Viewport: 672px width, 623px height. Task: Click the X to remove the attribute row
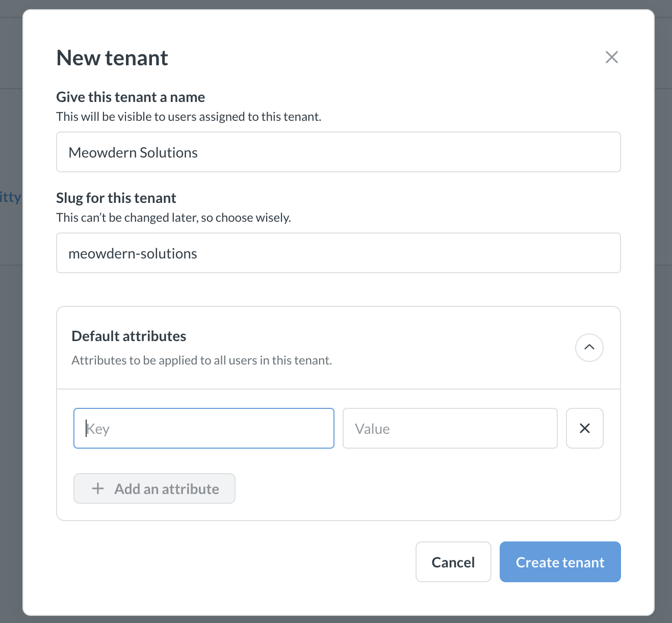[584, 428]
